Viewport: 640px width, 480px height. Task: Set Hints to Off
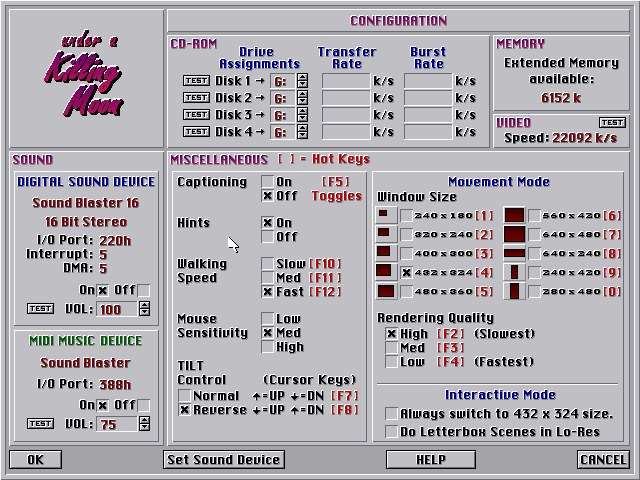267,237
